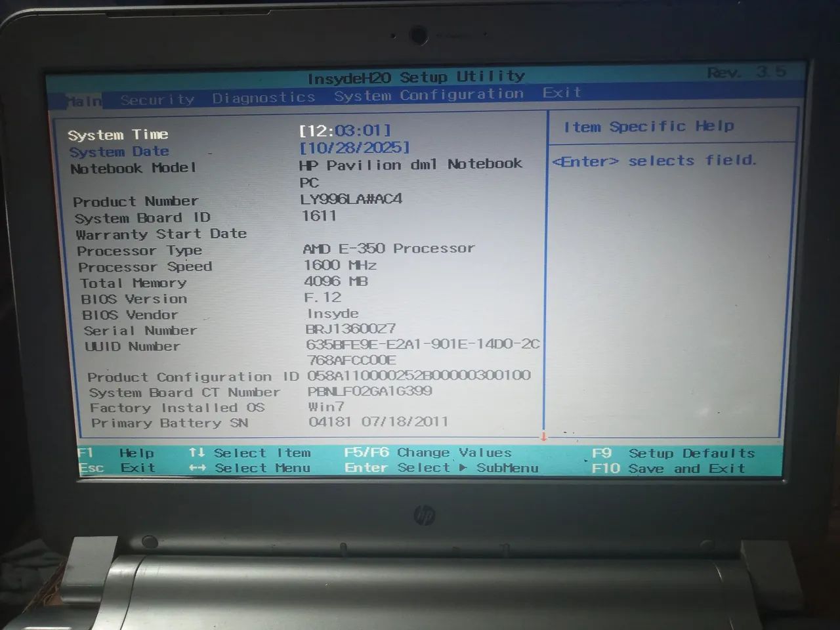Open the Diagnostics menu

coord(262,96)
